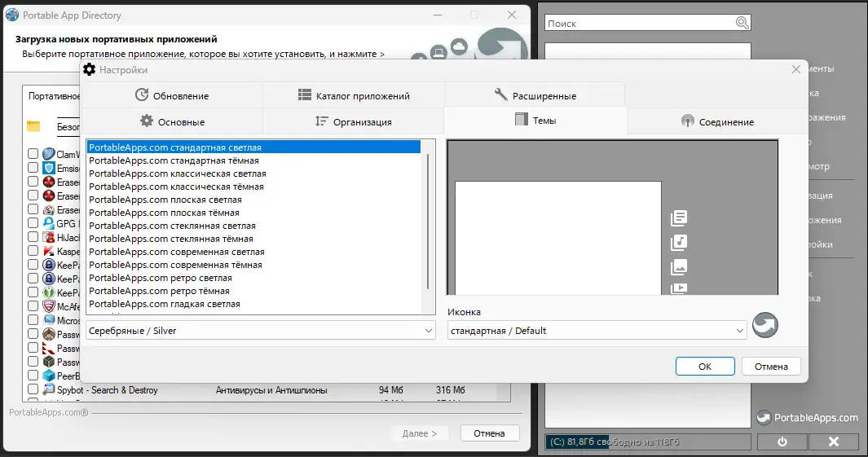The width and height of the screenshot is (868, 457).
Task: Pick theme плоская тёмная
Action: click(x=253, y=213)
